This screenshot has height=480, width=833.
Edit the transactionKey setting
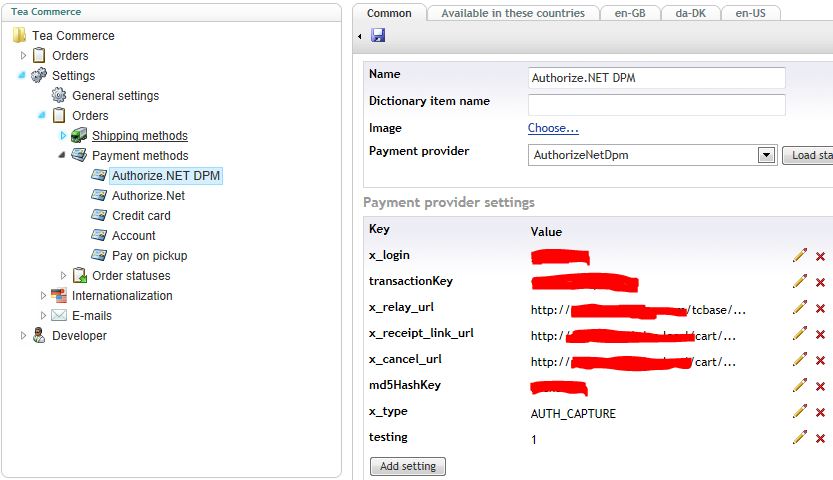tap(800, 281)
